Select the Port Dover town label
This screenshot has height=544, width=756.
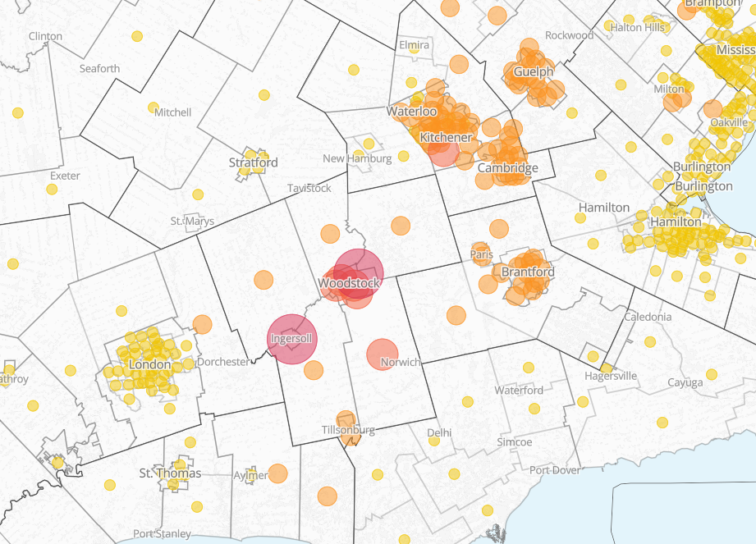tap(555, 470)
